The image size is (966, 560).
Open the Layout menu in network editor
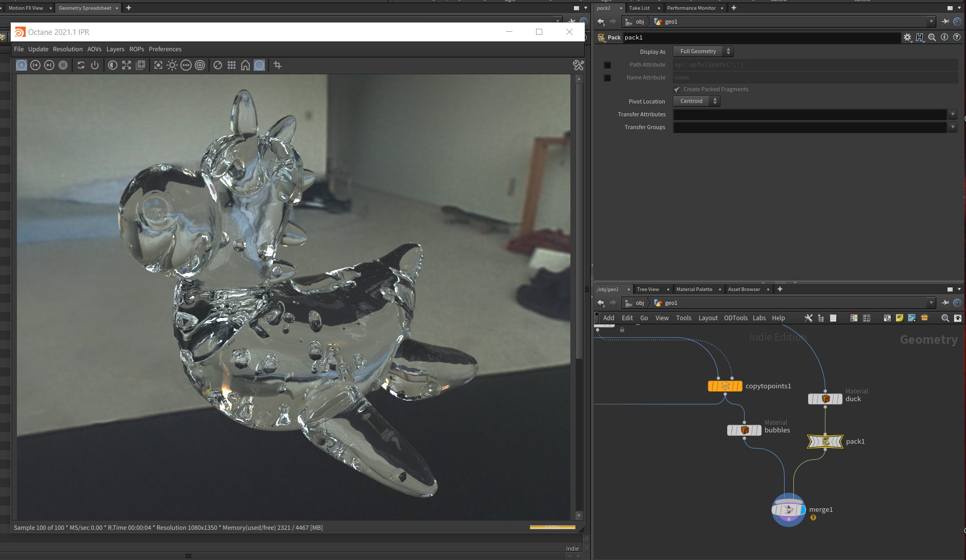(708, 318)
